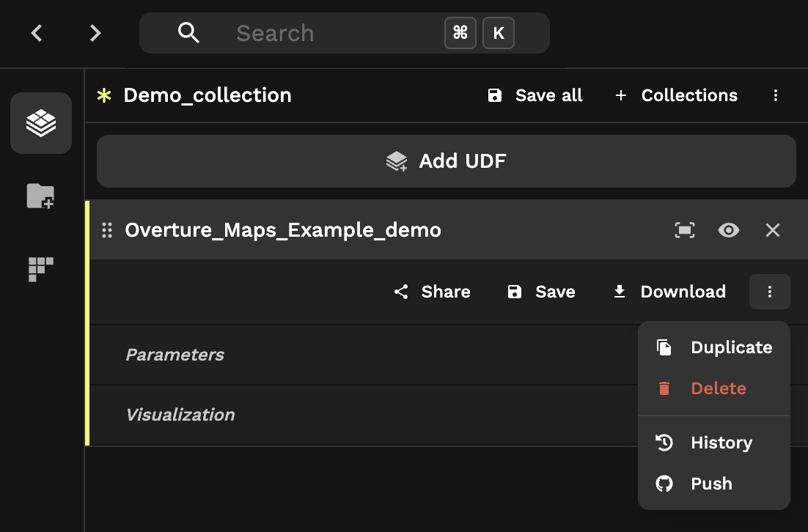Toggle the UDF three-dot options menu
The width and height of the screenshot is (808, 532).
point(770,292)
